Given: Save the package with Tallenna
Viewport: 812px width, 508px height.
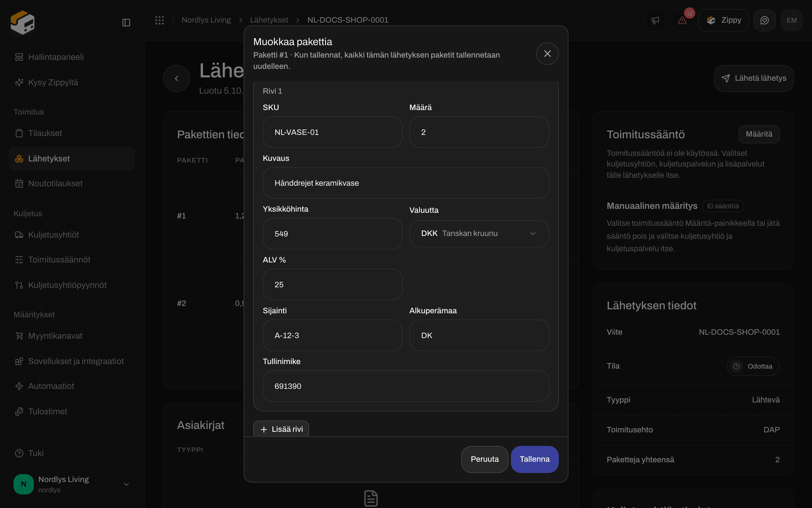Looking at the screenshot, I should pos(535,459).
